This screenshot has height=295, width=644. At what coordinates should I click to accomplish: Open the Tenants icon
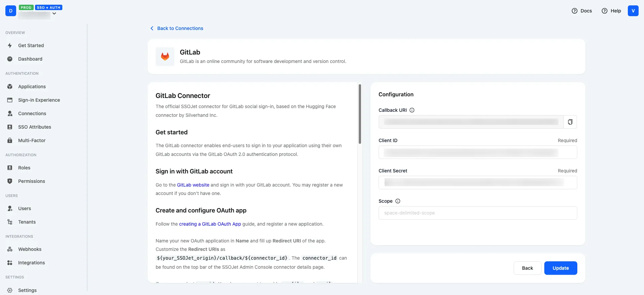pos(10,222)
